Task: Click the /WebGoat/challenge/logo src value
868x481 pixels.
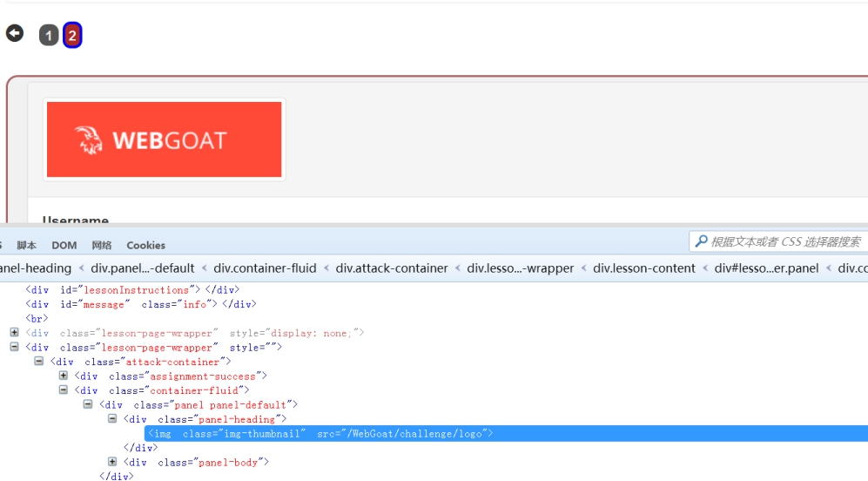Action: click(x=414, y=434)
